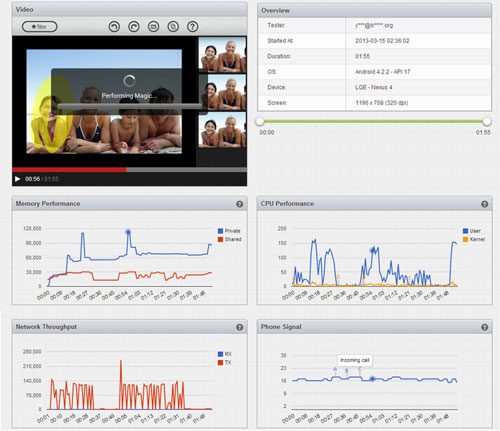Click highlighted data point on Memory chart peak
500x431 pixels.
pos(128,232)
